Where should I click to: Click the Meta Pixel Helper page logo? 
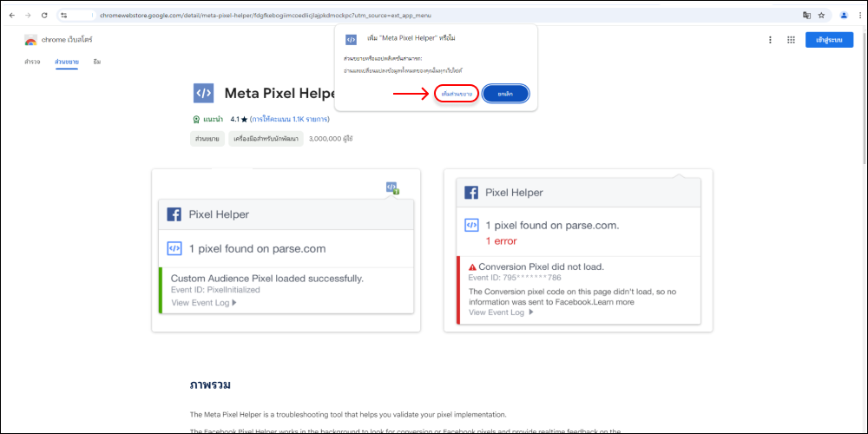(x=204, y=93)
